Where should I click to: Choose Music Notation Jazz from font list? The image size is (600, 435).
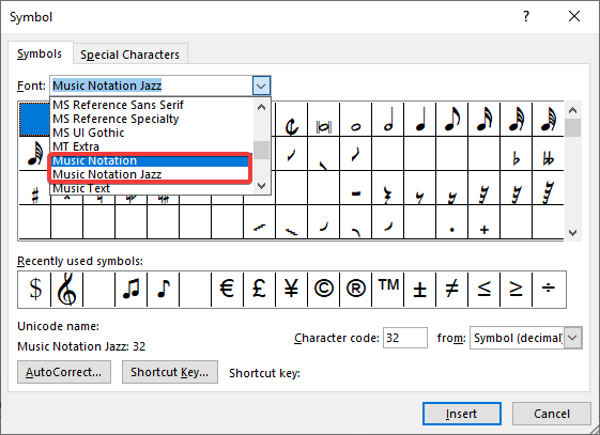pos(108,174)
